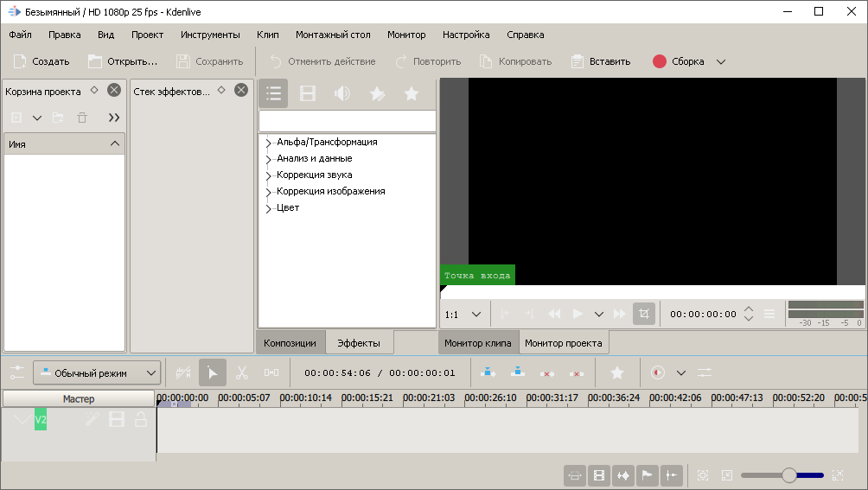The height and width of the screenshot is (490, 868).
Task: Toggle V2 track effects wand
Action: tap(93, 420)
